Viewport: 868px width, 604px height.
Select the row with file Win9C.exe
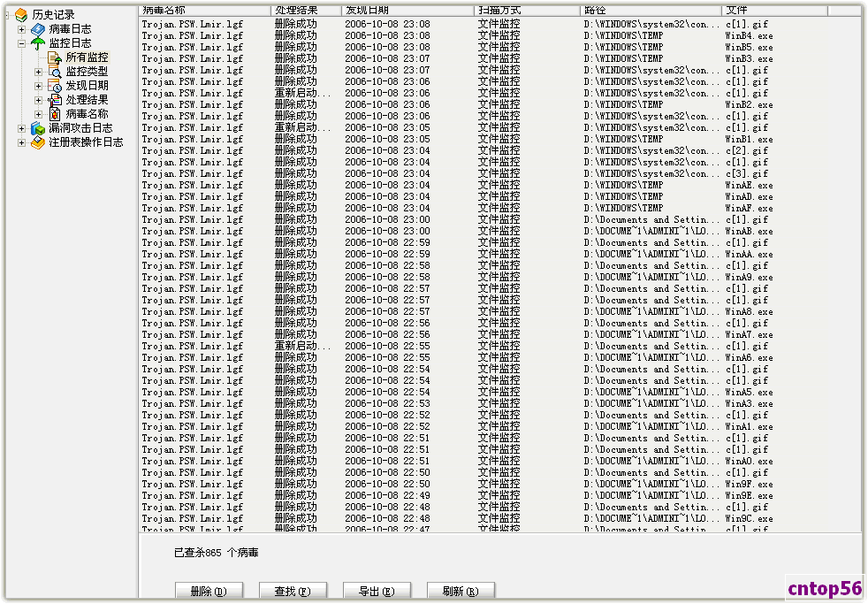pos(500,519)
